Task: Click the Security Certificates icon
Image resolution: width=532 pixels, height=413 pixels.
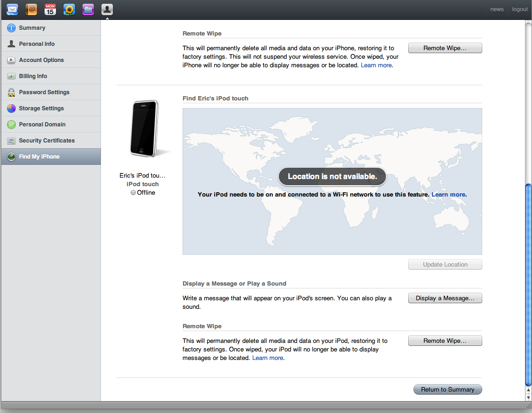Action: click(11, 141)
